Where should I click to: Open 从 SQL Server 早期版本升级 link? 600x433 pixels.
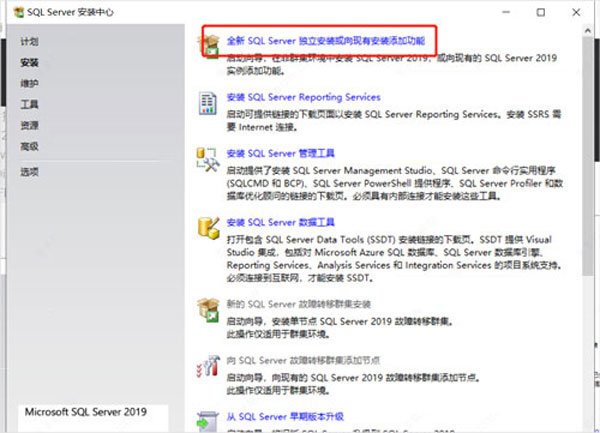pos(285,417)
